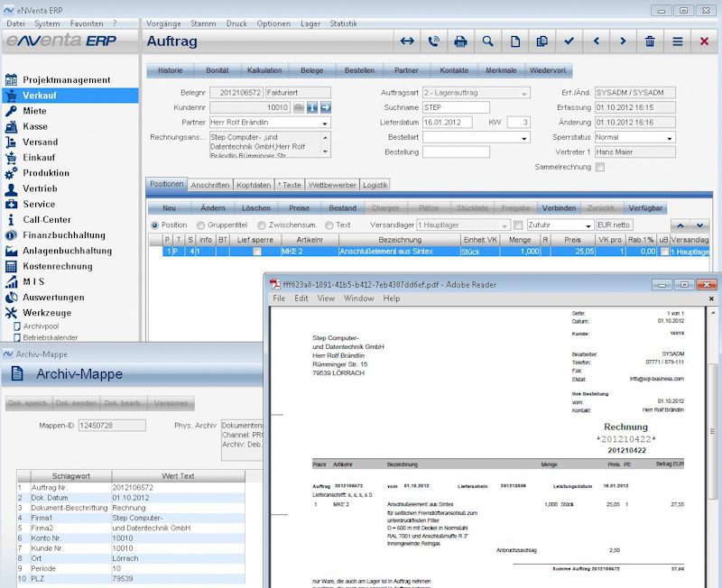
Task: Open the Sperrstatus dropdown
Action: click(670, 138)
